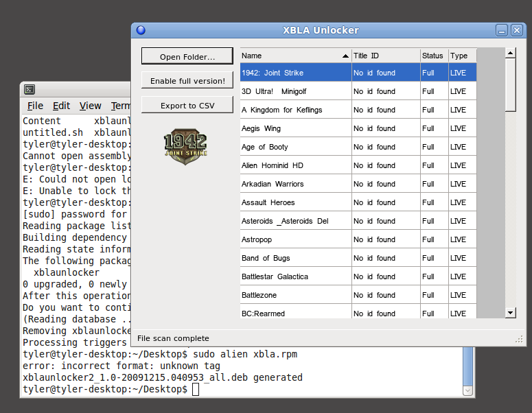Click the list scrollbar down arrow
This screenshot has height=413, width=532.
[510, 313]
